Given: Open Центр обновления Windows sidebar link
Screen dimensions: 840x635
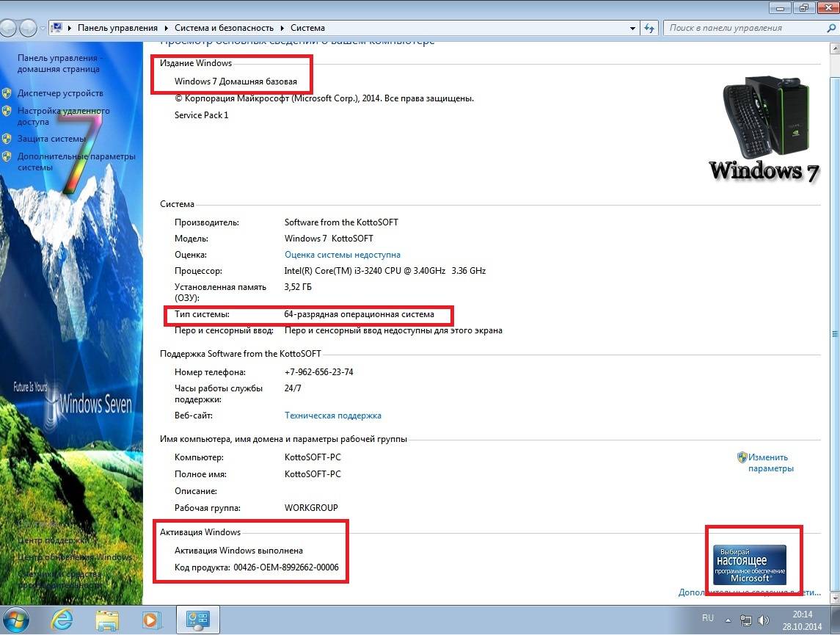Looking at the screenshot, I should point(75,557).
